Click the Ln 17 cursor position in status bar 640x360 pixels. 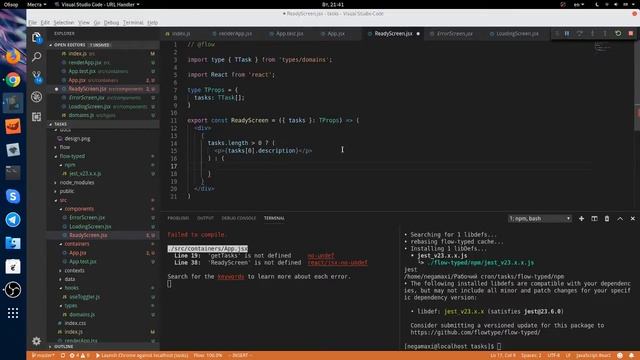coord(503,356)
